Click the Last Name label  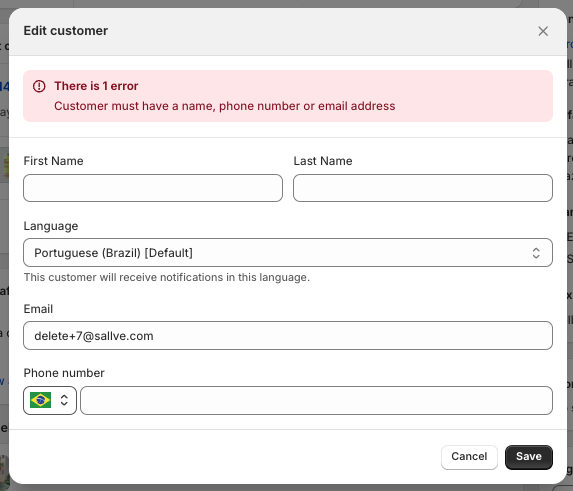[x=323, y=161]
